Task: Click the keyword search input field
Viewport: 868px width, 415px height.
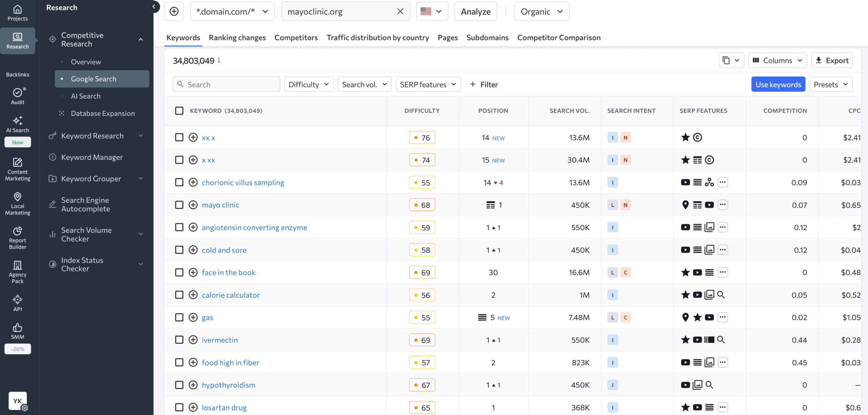Action: point(226,84)
